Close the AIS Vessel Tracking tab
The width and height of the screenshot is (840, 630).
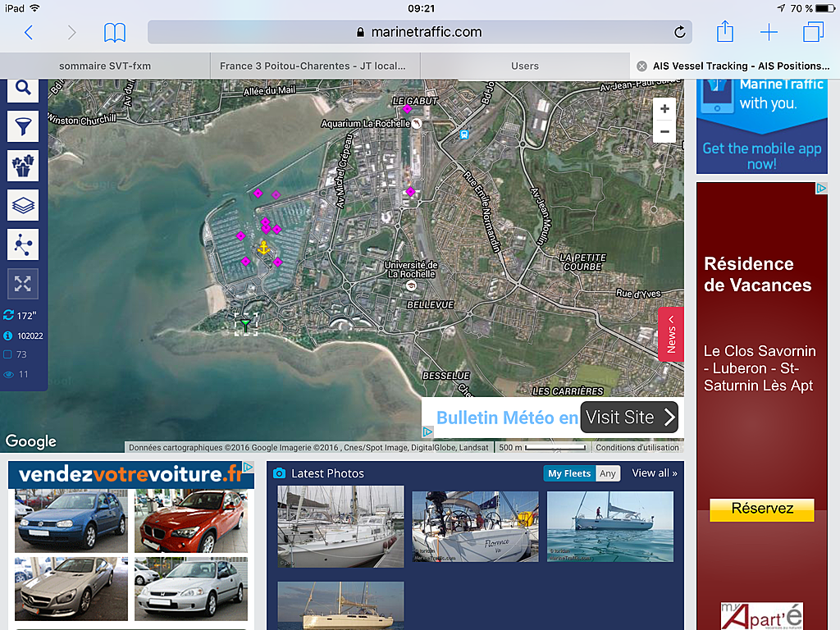641,66
